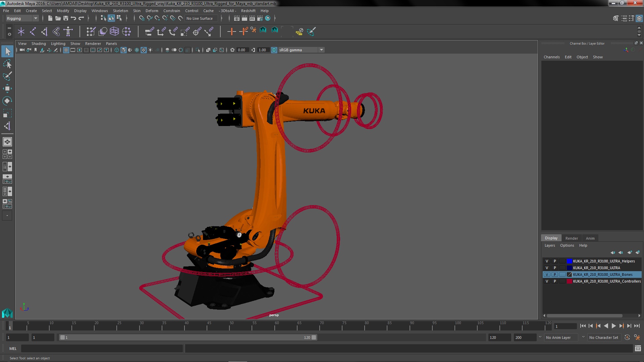Open the Channels menu in Channel Box
Screen dimensions: 644x362
click(551, 57)
